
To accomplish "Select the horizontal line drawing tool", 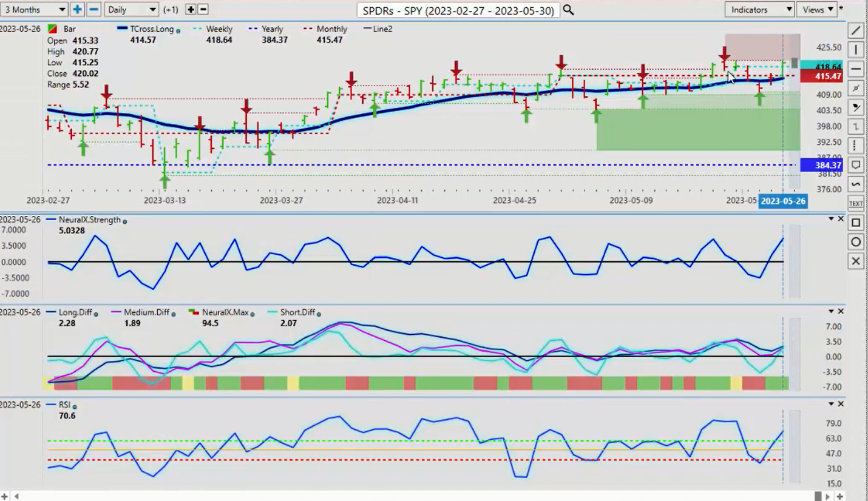I will click(x=855, y=69).
